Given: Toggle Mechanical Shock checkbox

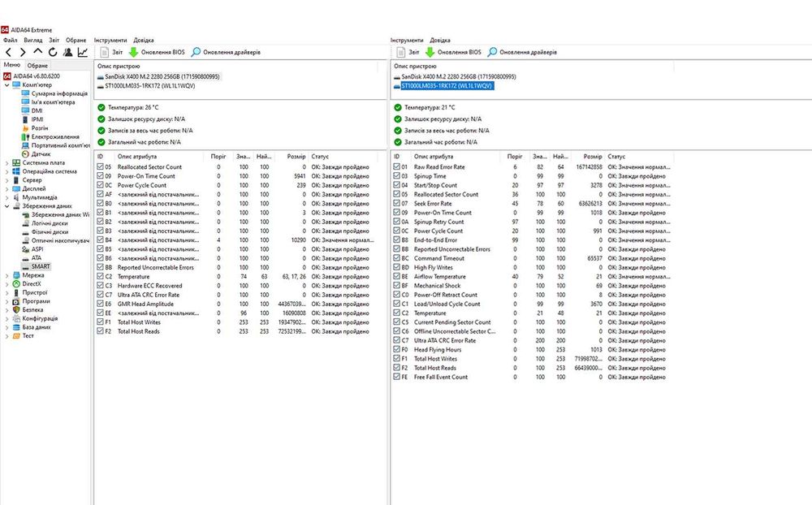Looking at the screenshot, I should 397,286.
